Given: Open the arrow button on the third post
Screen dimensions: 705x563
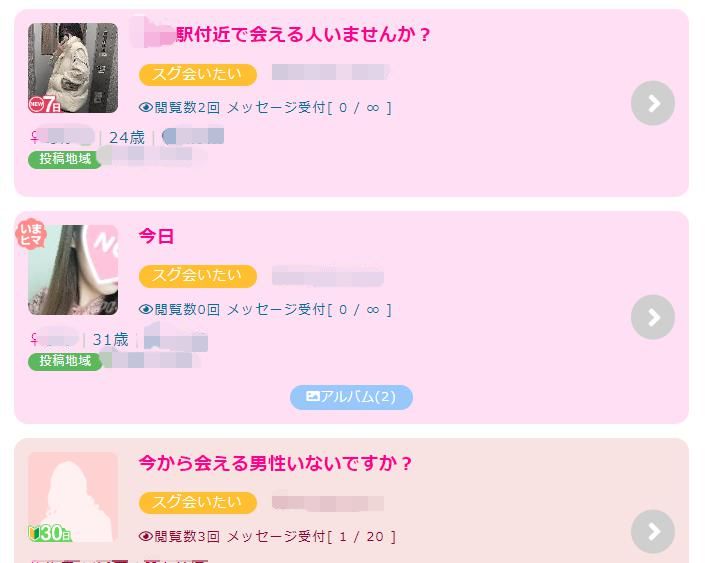Looking at the screenshot, I should tap(653, 532).
